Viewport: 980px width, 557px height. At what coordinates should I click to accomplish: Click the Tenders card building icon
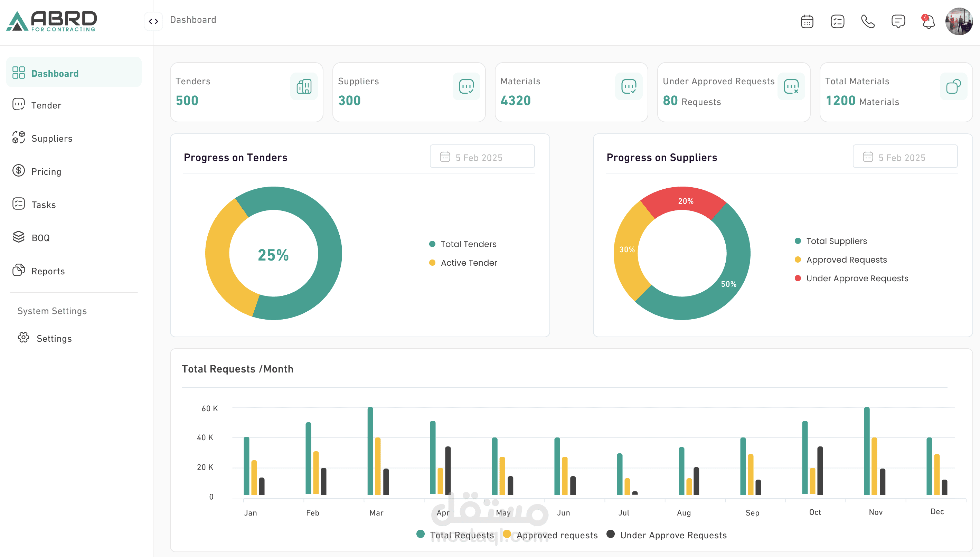[304, 86]
